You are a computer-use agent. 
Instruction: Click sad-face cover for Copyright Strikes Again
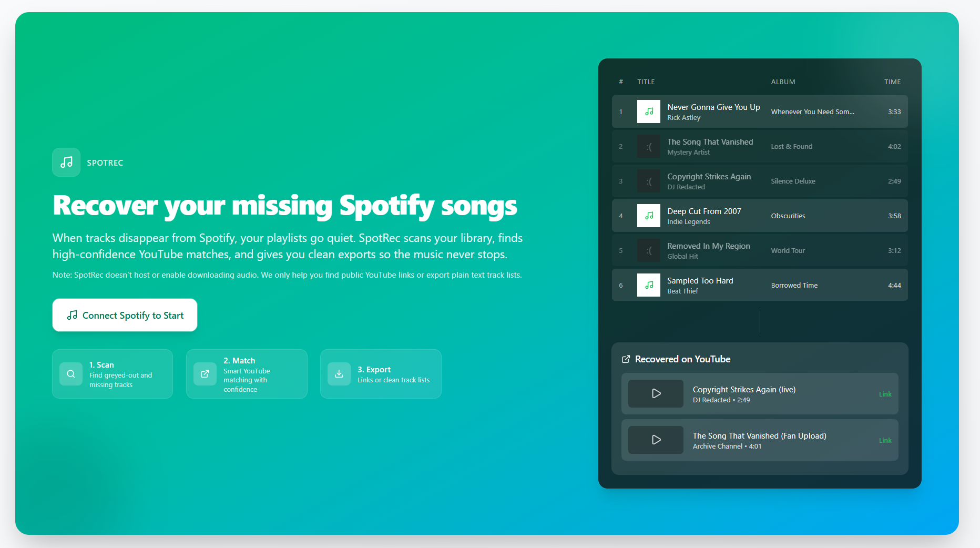pos(649,181)
